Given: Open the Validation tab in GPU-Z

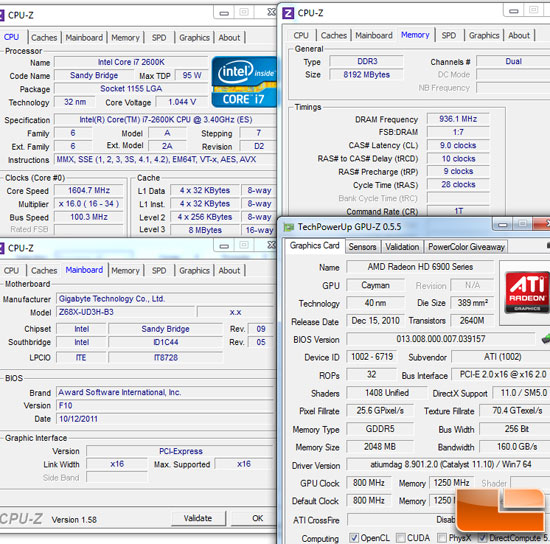Looking at the screenshot, I should [402, 247].
